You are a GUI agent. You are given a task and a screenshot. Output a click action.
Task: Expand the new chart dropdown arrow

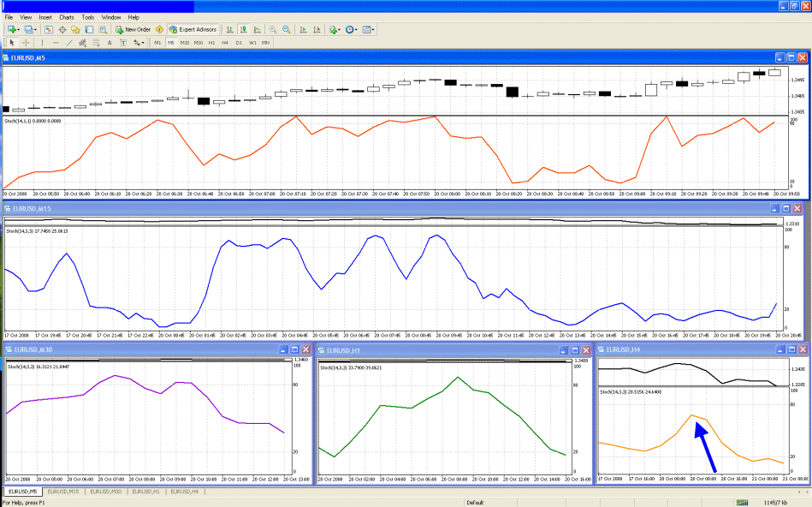[19, 30]
